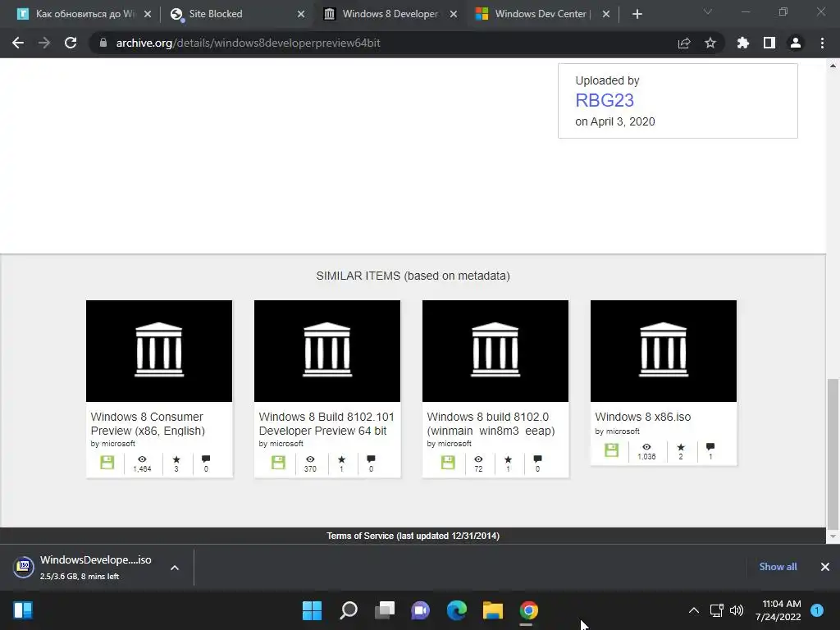Open Windows 8 Consumer Preview thumbnail
840x630 pixels.
[159, 351]
